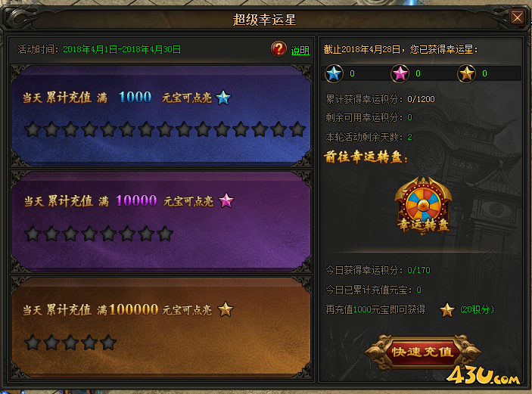Select first dark star in blue 1000 panel

(x=33, y=129)
